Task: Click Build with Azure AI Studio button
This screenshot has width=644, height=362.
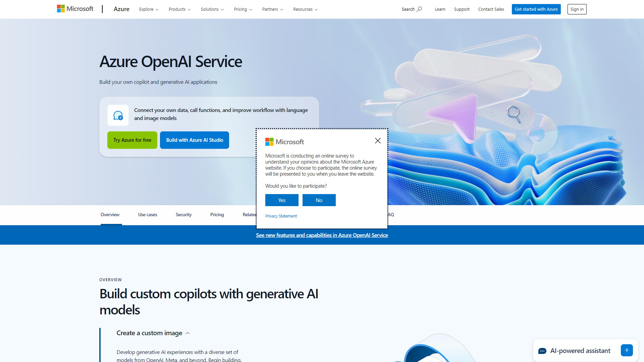Action: point(195,140)
